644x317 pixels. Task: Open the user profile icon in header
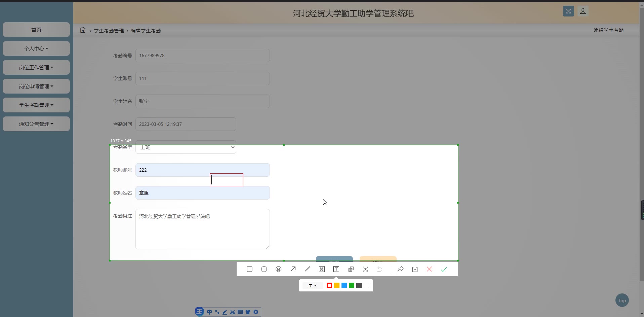click(x=583, y=11)
